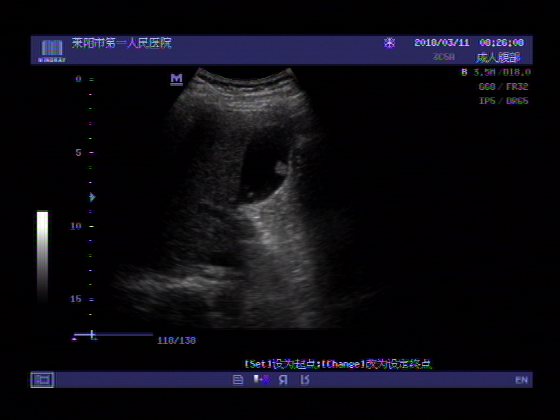Image resolution: width=560 pixels, height=420 pixels.
Task: Click the cine review icon at bottom-left
Action: click(x=42, y=380)
